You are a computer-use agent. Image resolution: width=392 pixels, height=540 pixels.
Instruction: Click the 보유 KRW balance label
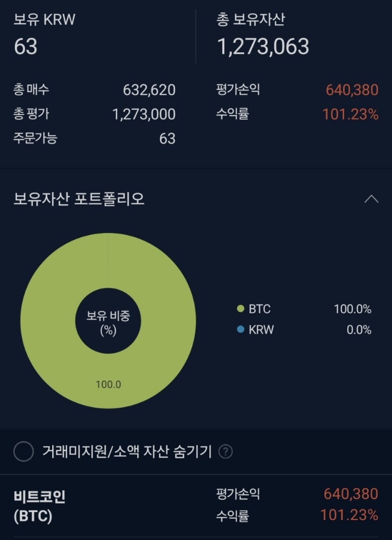[x=44, y=20]
